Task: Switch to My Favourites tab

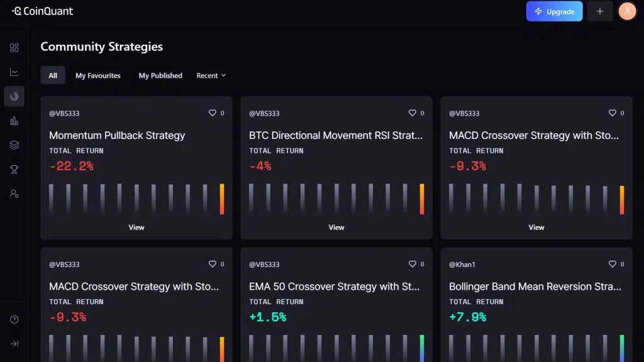Action: 97,75
